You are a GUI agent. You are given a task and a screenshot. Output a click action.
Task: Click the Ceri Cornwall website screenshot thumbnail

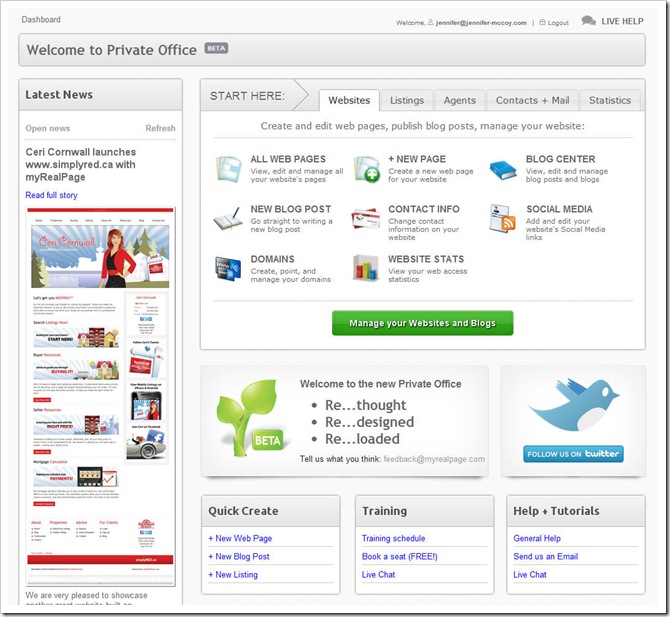click(x=100, y=396)
